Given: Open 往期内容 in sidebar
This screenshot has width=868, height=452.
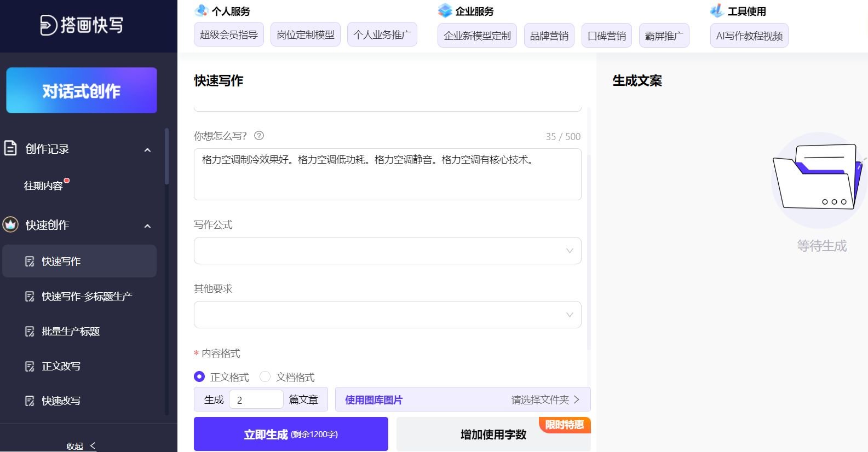Looking at the screenshot, I should click(x=43, y=186).
